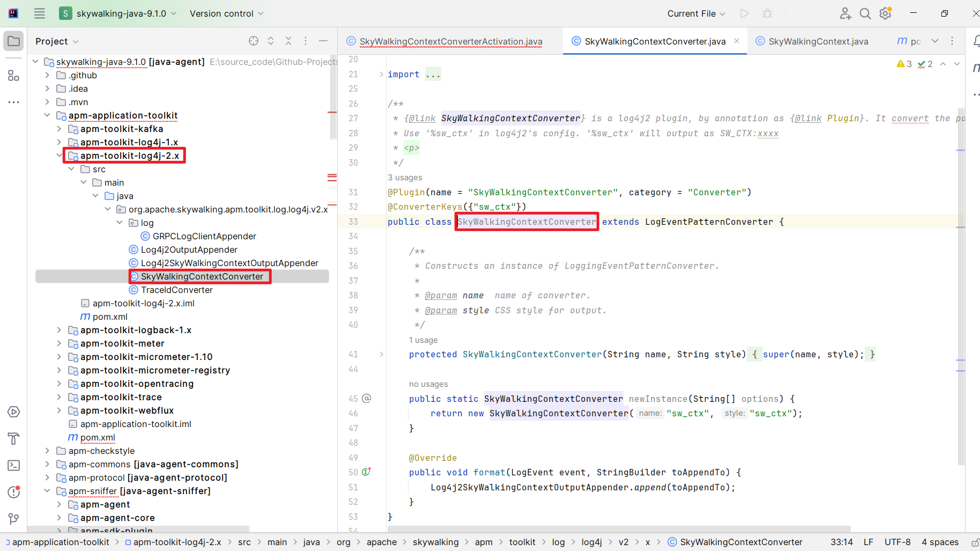The image size is (980, 551).
Task: Open skywalking-java-9.1.0 project dropdown
Action: coord(118,13)
